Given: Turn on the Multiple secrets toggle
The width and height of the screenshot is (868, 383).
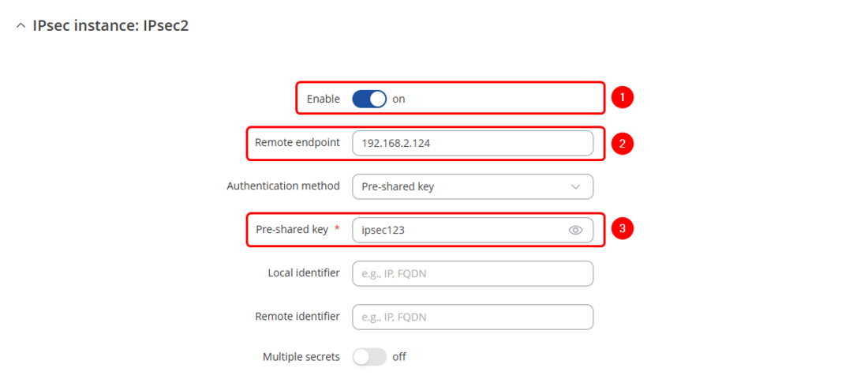Looking at the screenshot, I should pos(369,356).
